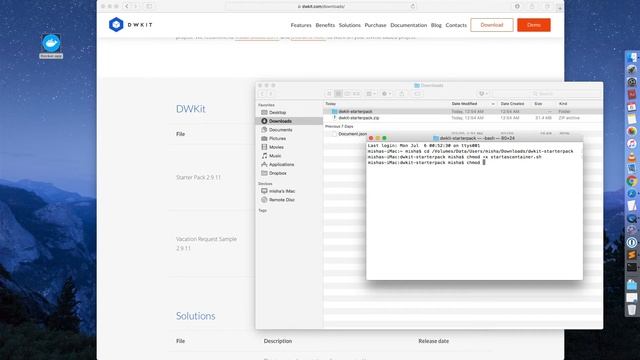Reload the page in Safari's address bar

pyautogui.click(x=413, y=6)
